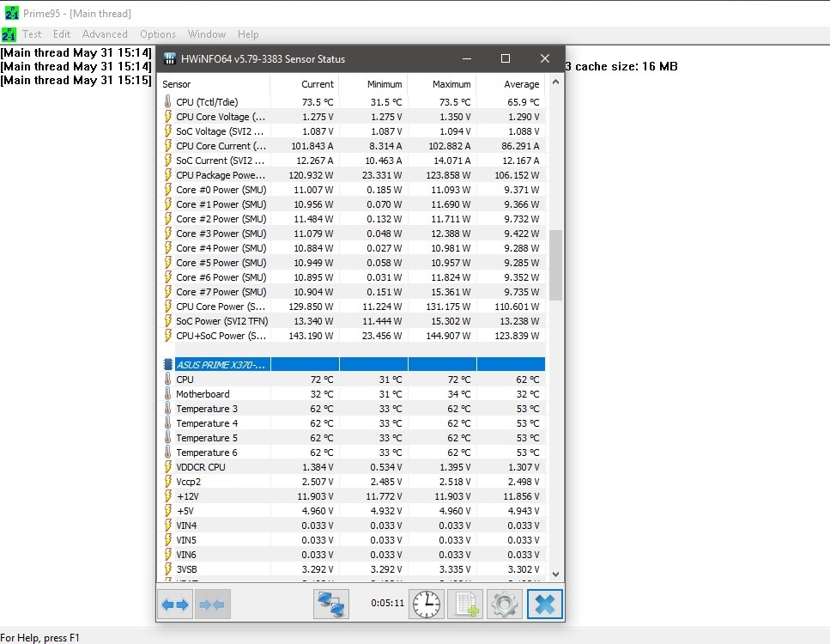This screenshot has height=644, width=830.
Task: Click the HWiNFO64 title bar app icon
Action: (169, 58)
